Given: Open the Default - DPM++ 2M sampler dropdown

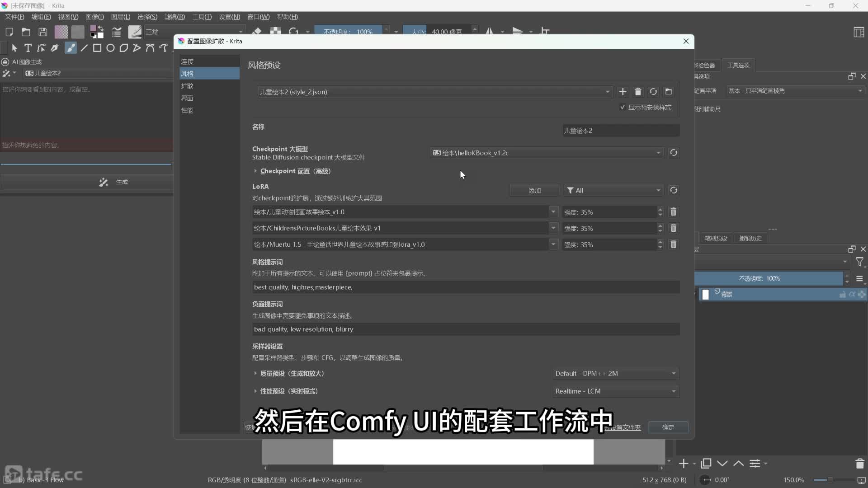Looking at the screenshot, I should pyautogui.click(x=616, y=374).
